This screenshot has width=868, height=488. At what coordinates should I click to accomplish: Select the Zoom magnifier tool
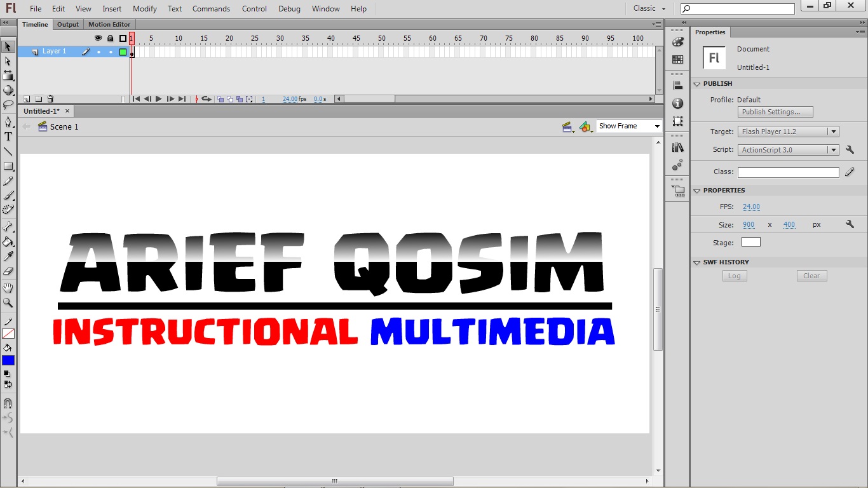point(8,303)
